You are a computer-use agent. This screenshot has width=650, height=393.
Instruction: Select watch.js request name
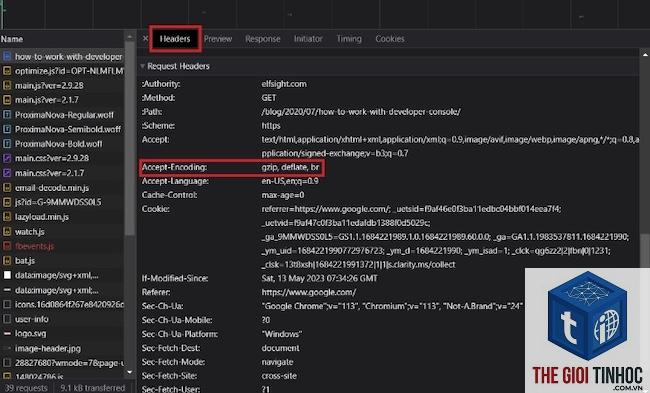[29, 232]
